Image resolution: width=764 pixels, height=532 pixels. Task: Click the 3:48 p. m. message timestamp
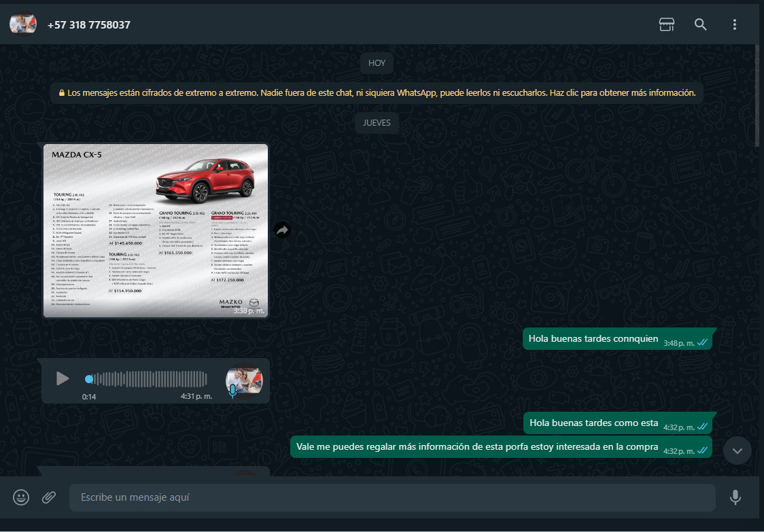point(679,344)
